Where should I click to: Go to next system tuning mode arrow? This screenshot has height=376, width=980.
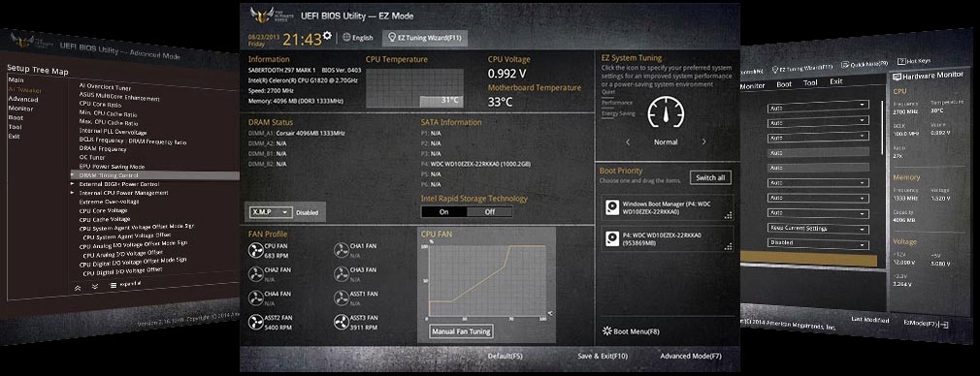[x=703, y=141]
